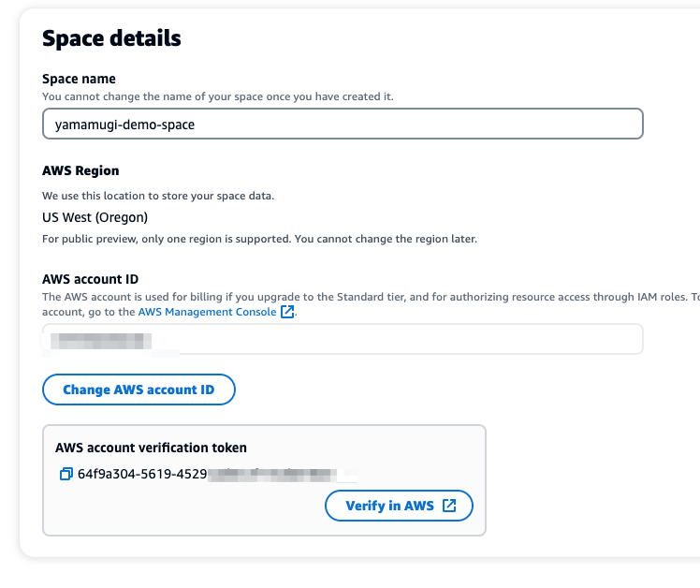Click the Space name label

point(79,79)
